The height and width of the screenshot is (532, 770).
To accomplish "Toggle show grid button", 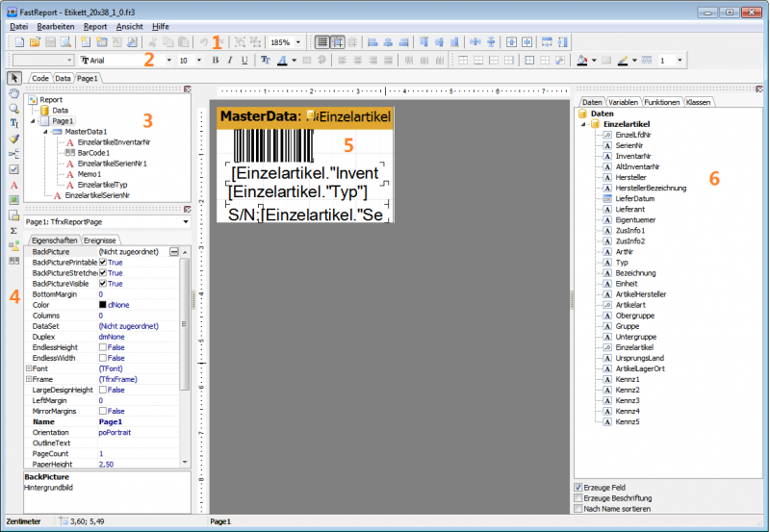I will click(322, 42).
